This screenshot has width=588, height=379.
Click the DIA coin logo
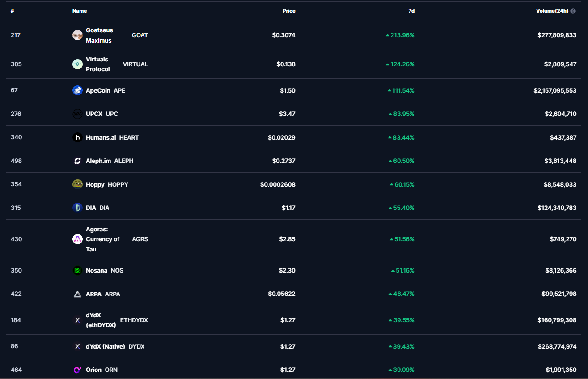tap(77, 208)
